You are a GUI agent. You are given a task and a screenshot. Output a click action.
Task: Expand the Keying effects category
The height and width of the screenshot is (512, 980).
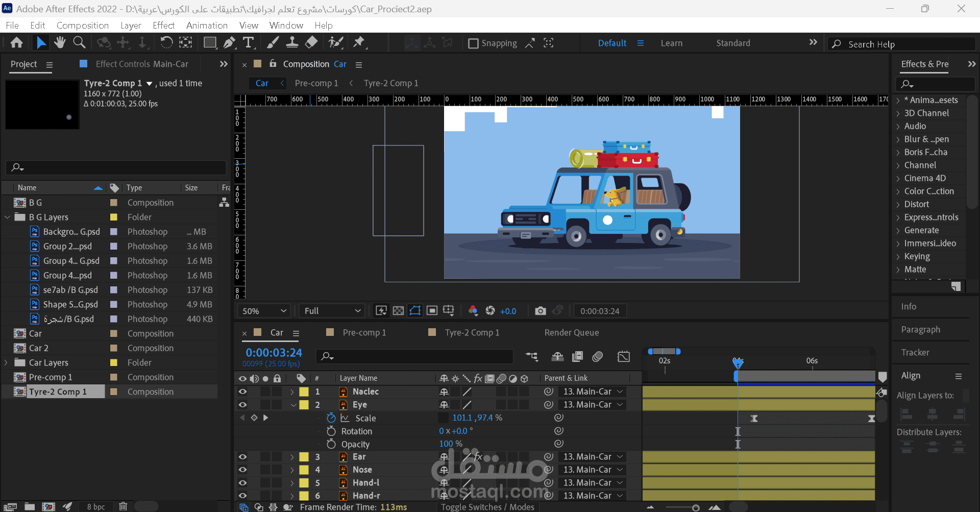[898, 257]
